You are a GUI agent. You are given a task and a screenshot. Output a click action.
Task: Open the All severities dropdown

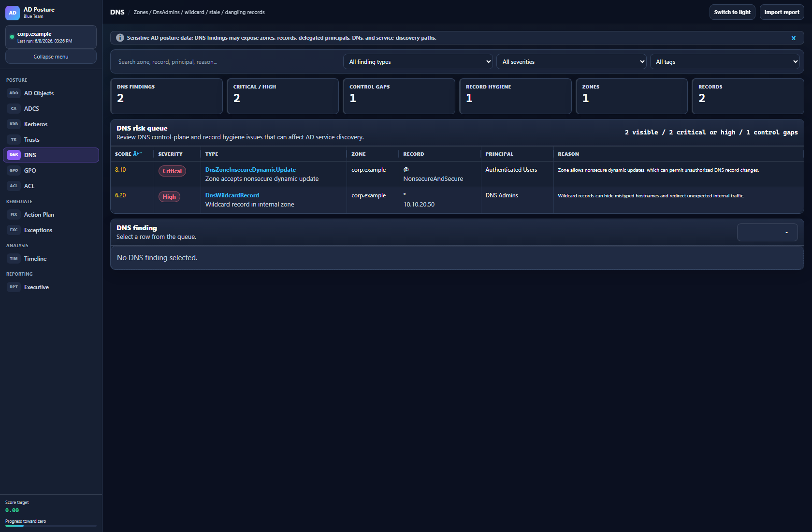pos(571,61)
